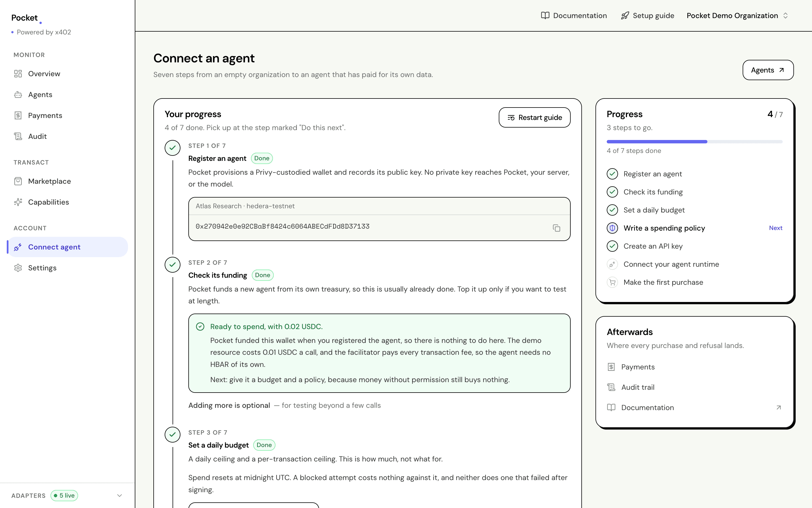Click the 5 live adapters badge
Screen dimensions: 812x508
click(x=64, y=496)
